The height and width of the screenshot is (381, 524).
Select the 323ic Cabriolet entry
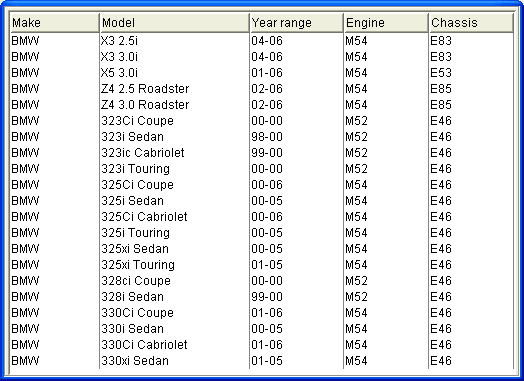[262, 153]
